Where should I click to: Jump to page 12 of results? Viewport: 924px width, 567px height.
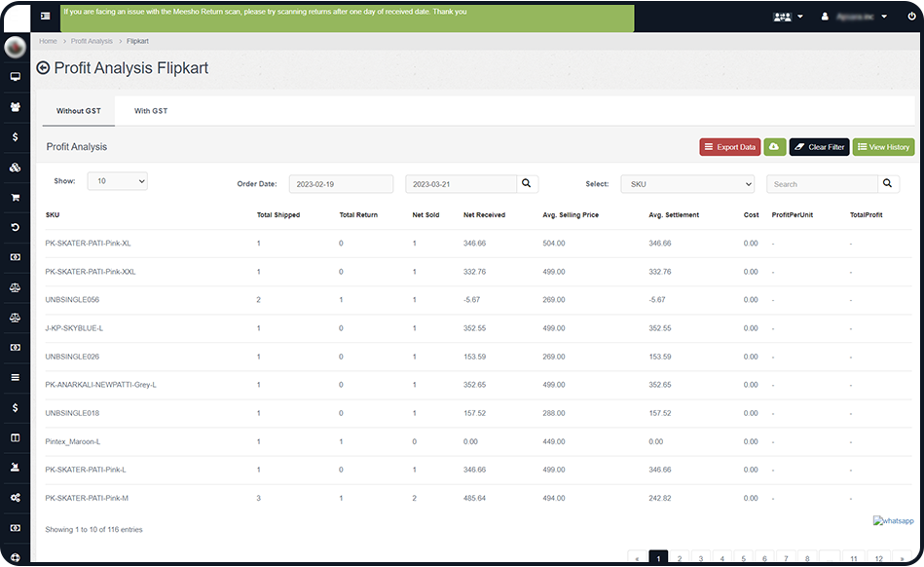(x=878, y=558)
